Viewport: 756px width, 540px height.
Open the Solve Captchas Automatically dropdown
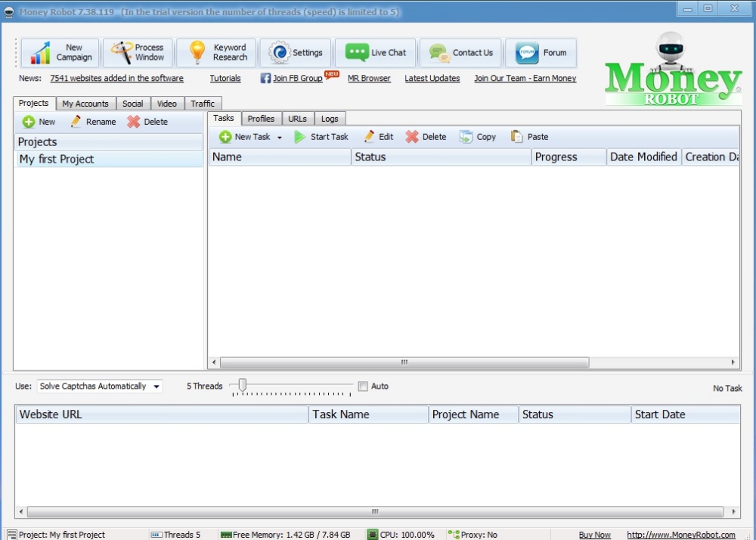pos(100,386)
